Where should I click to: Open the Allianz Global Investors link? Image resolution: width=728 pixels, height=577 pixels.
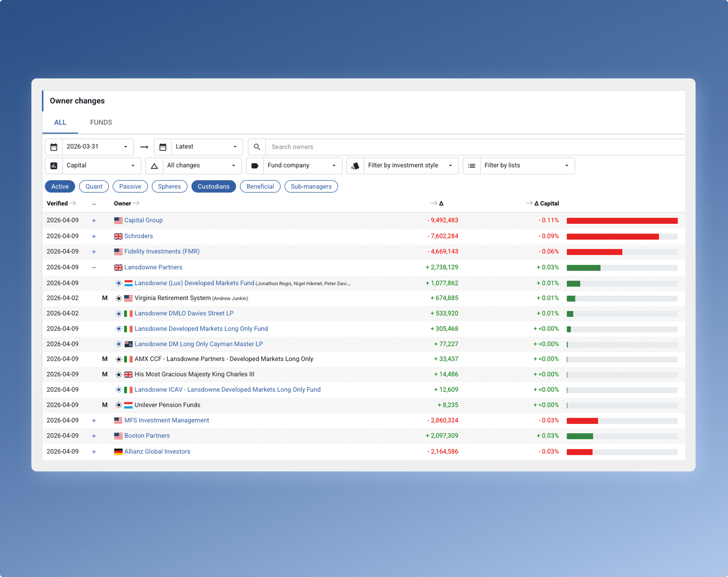tap(157, 451)
